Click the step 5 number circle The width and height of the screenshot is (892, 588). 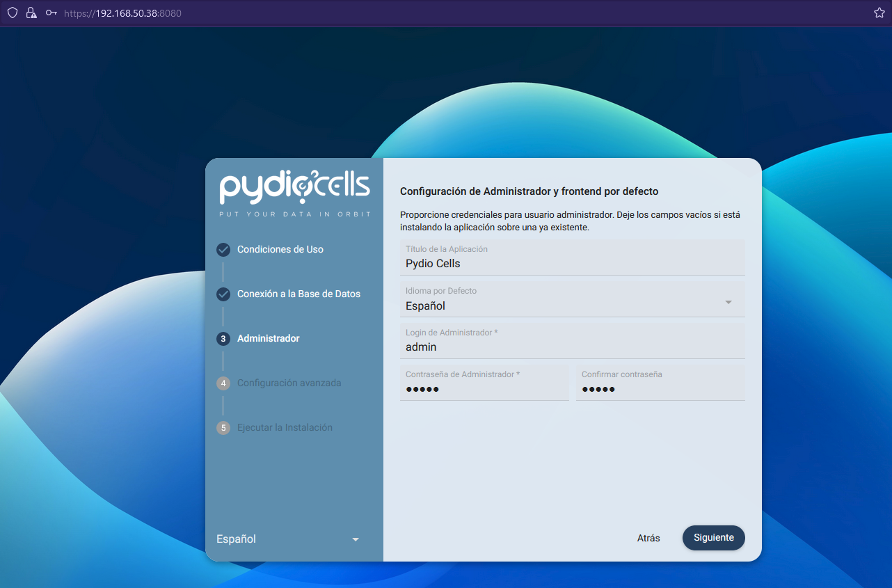pyautogui.click(x=223, y=428)
